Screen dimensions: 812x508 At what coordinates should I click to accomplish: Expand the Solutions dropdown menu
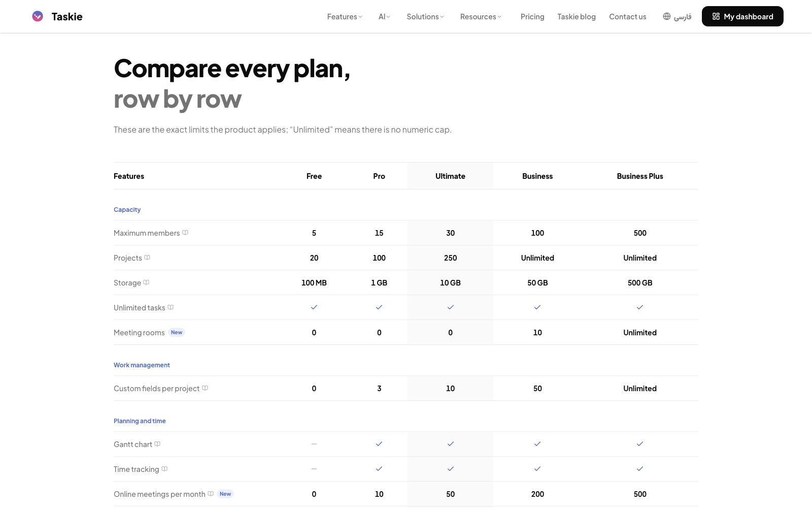coord(425,17)
